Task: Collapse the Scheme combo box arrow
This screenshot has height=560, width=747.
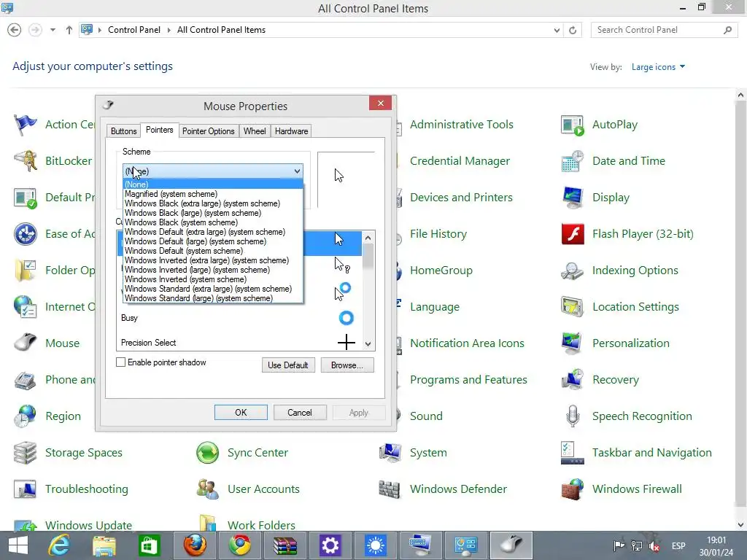Action: pos(297,171)
